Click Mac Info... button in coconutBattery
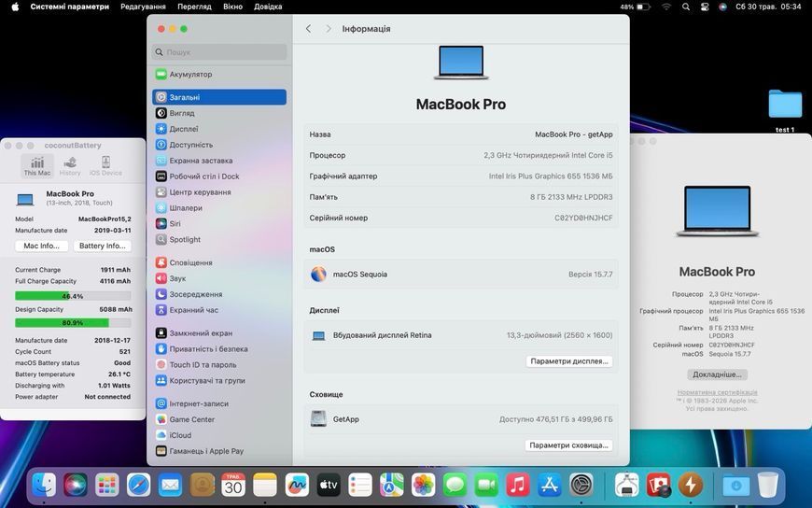 41,246
